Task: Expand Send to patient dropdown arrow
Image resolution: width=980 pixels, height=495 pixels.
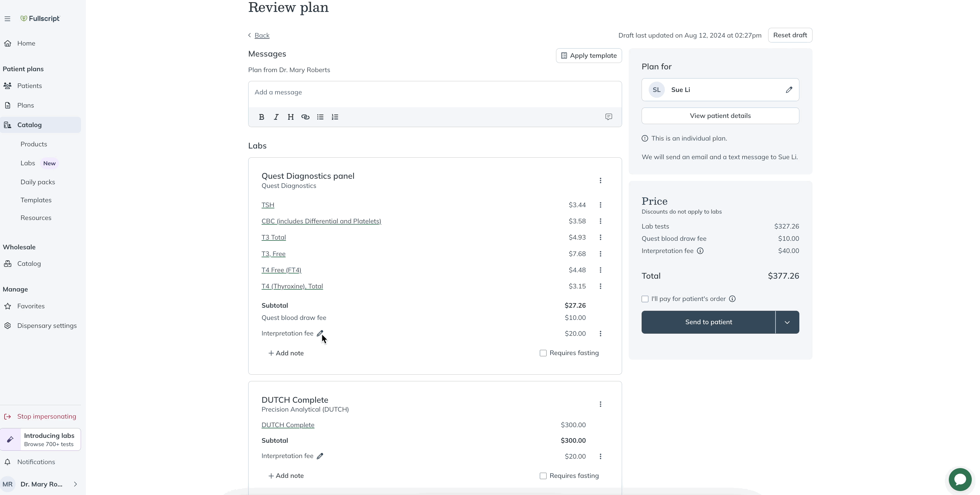Action: (x=787, y=322)
